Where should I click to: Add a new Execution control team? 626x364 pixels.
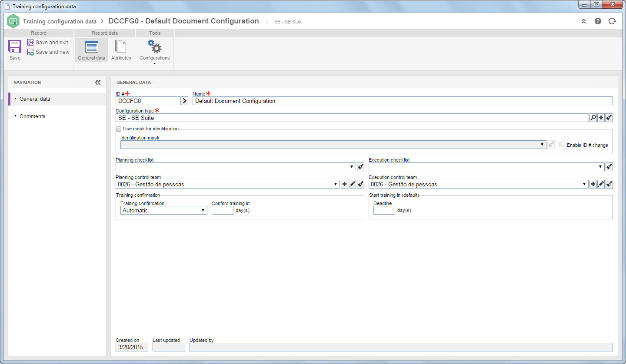[x=593, y=184]
